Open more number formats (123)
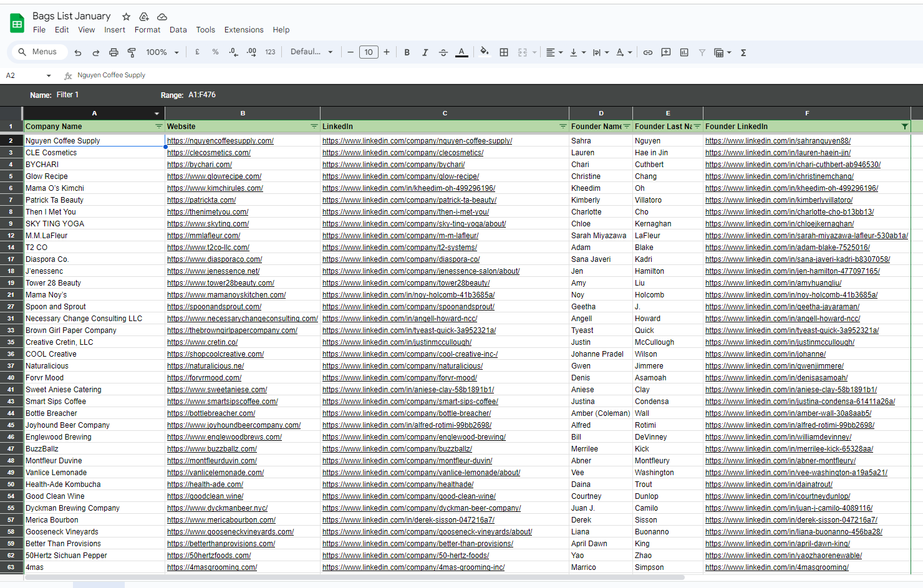The image size is (923, 588). [x=270, y=52]
